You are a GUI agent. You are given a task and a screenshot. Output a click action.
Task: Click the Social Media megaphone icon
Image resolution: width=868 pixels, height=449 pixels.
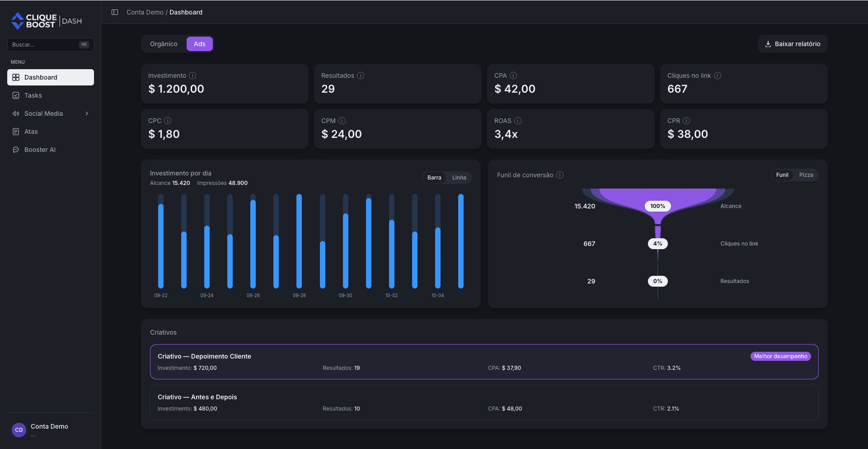click(x=16, y=113)
